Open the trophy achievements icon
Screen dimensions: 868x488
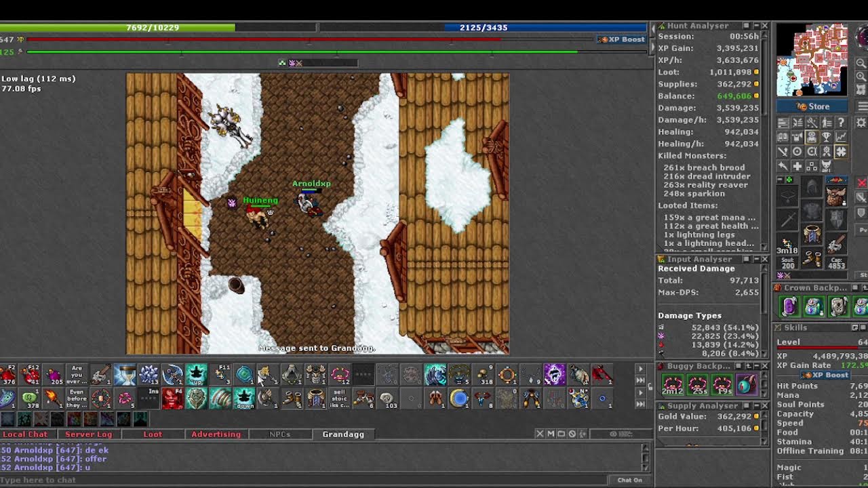tap(826, 137)
